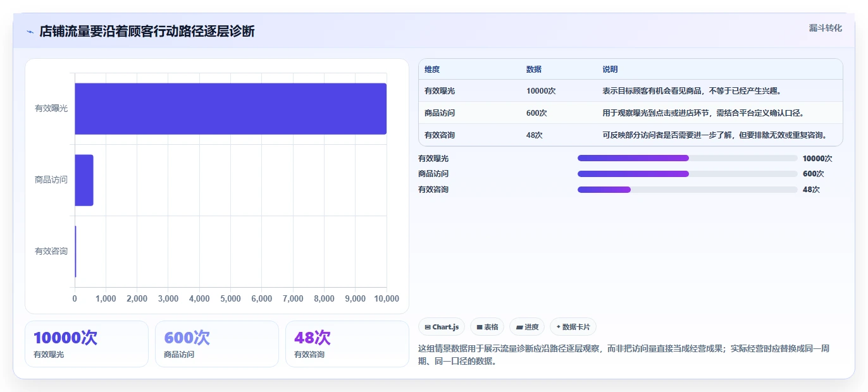Click the 1,000 tick on the x-axis
The image size is (868, 392).
106,299
